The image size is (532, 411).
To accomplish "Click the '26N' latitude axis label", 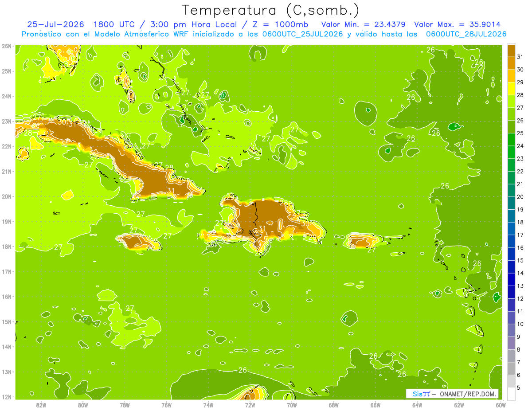I will coord(6,46).
